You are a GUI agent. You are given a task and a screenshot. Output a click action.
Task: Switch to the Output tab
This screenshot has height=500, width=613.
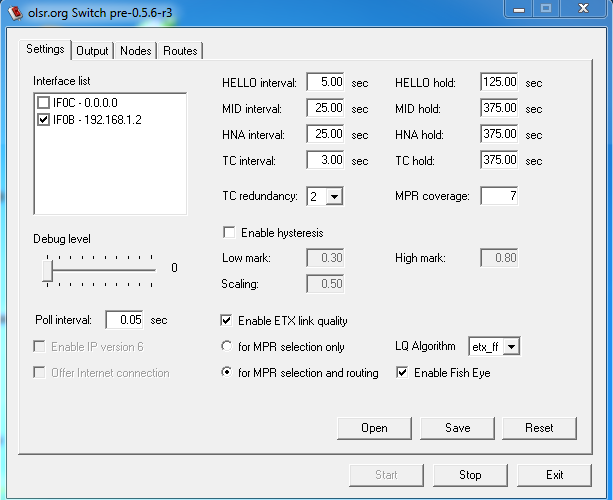pyautogui.click(x=92, y=51)
